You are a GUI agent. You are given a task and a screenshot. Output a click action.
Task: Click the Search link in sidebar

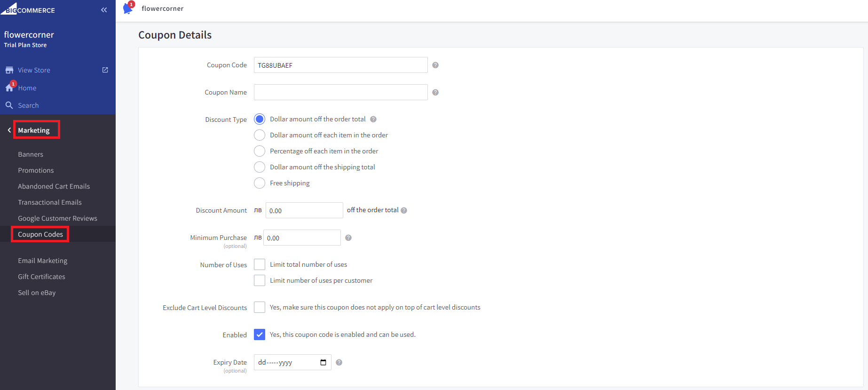(28, 105)
